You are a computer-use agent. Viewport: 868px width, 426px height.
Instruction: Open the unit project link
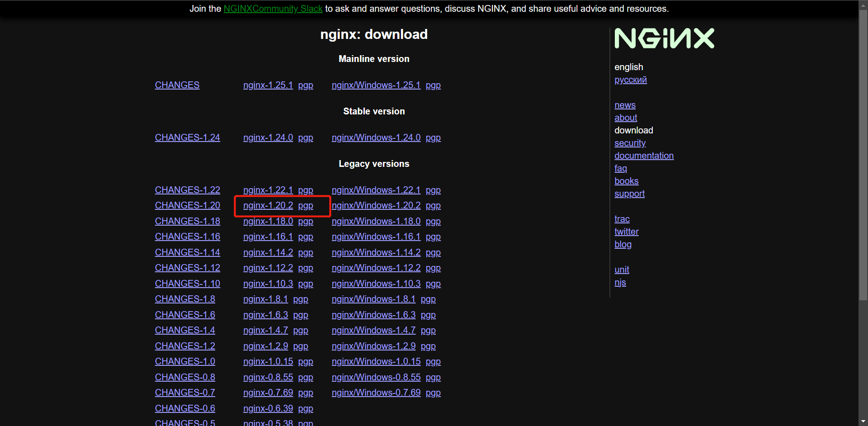click(x=622, y=270)
